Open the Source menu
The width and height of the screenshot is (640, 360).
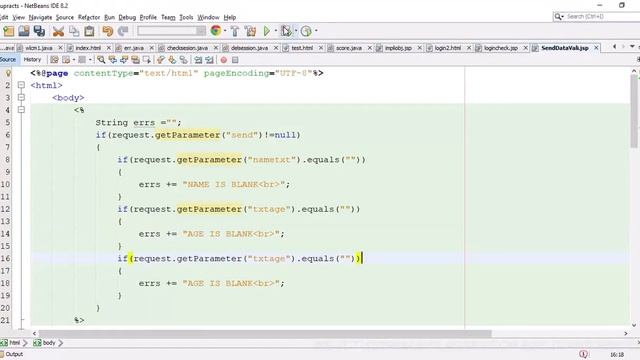pyautogui.click(x=64, y=17)
